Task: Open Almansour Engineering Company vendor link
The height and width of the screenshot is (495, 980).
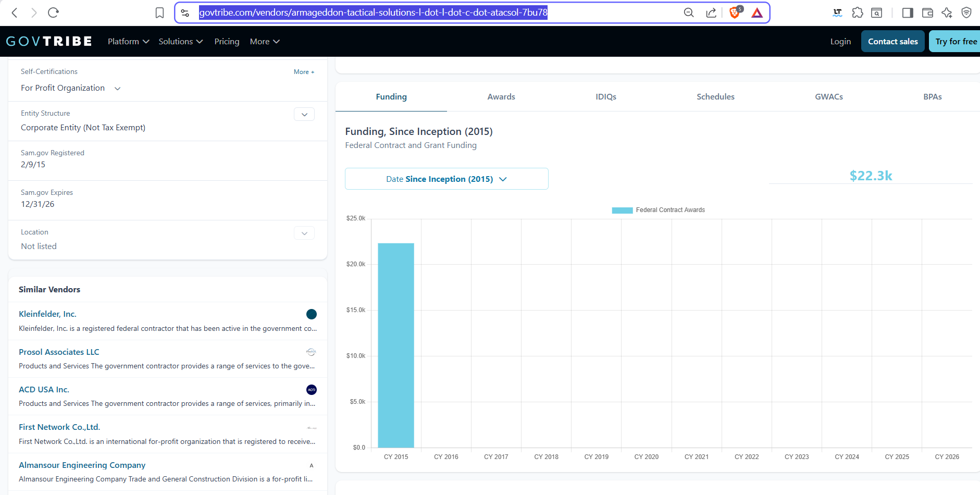Action: (x=82, y=465)
